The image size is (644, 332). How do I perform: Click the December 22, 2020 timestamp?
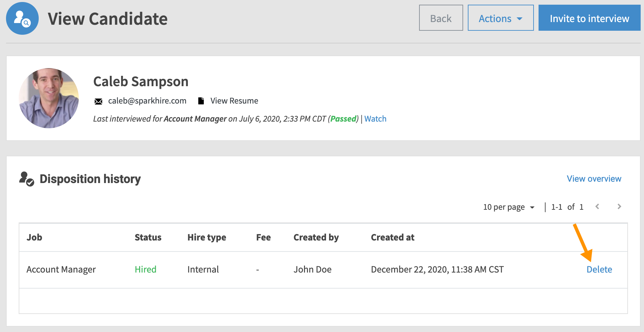[x=437, y=270]
